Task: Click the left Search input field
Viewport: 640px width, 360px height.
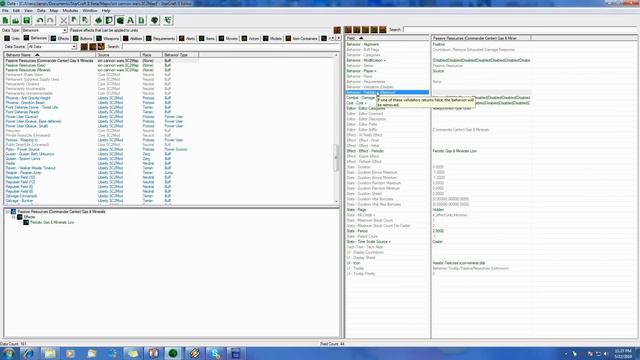Action: 229,47
